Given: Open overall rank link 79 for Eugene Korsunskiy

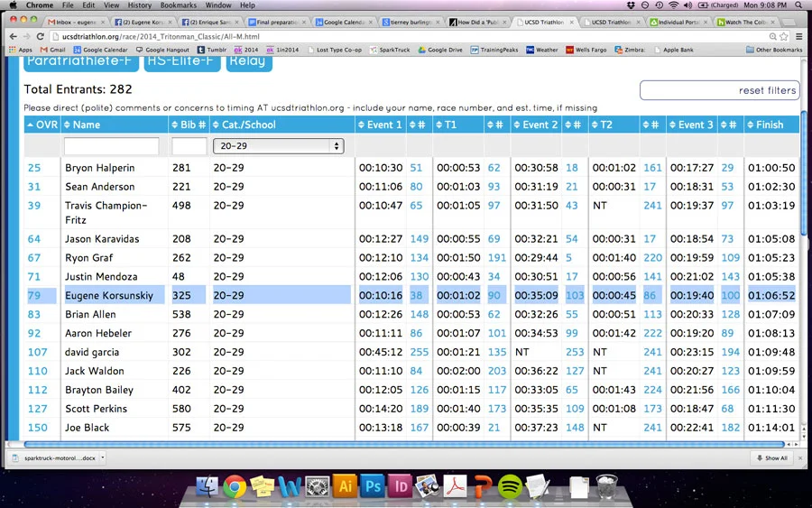Looking at the screenshot, I should click(x=34, y=295).
